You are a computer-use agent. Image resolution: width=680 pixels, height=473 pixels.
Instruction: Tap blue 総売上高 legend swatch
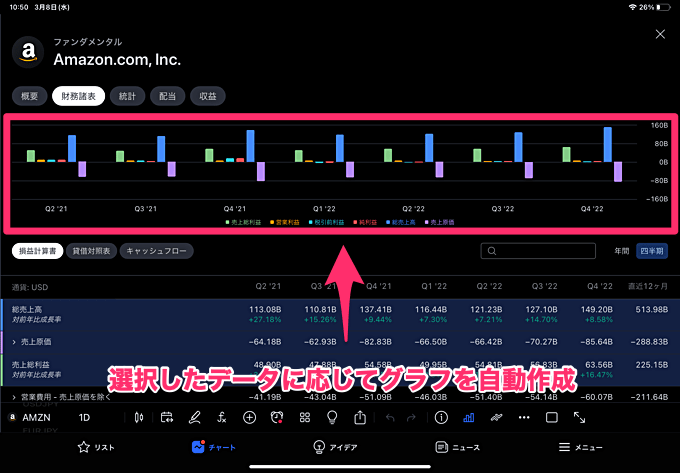388,222
